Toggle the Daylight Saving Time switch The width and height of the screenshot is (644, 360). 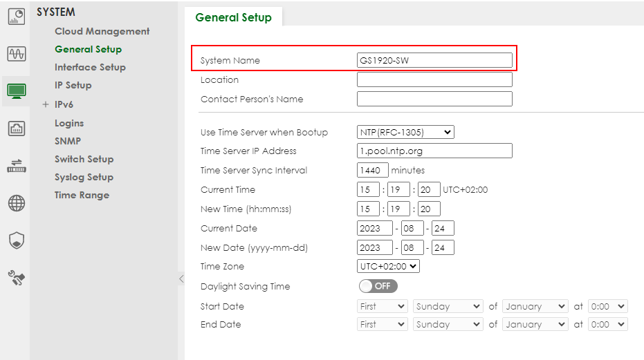378,286
